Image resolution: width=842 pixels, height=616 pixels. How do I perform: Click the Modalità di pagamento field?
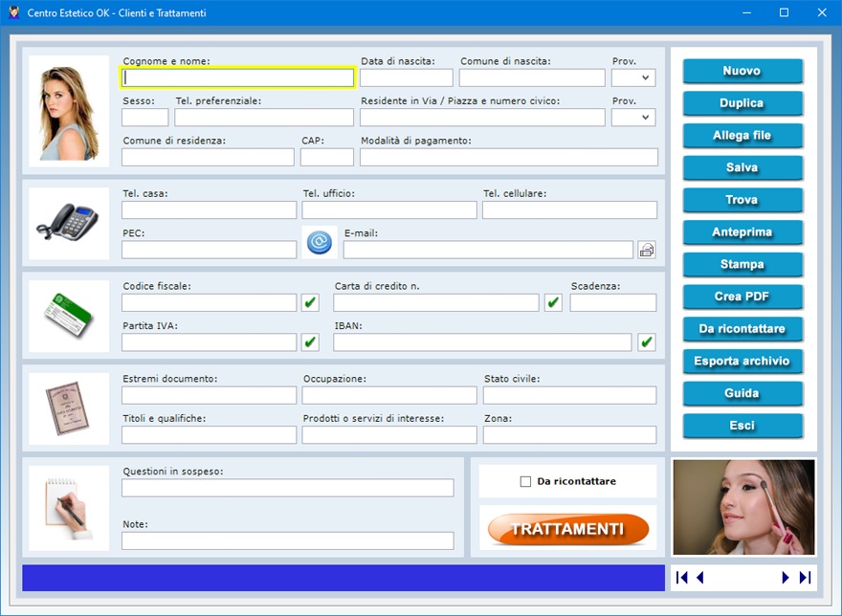point(509,158)
